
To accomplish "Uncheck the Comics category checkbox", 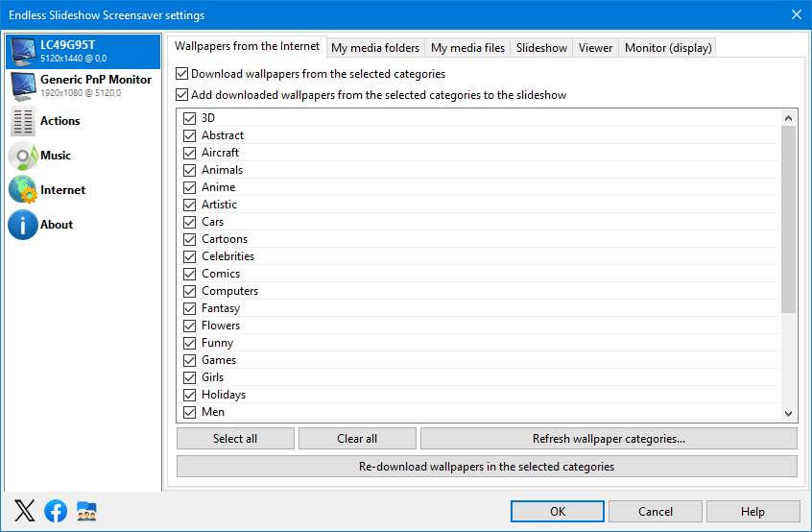I will click(x=189, y=274).
